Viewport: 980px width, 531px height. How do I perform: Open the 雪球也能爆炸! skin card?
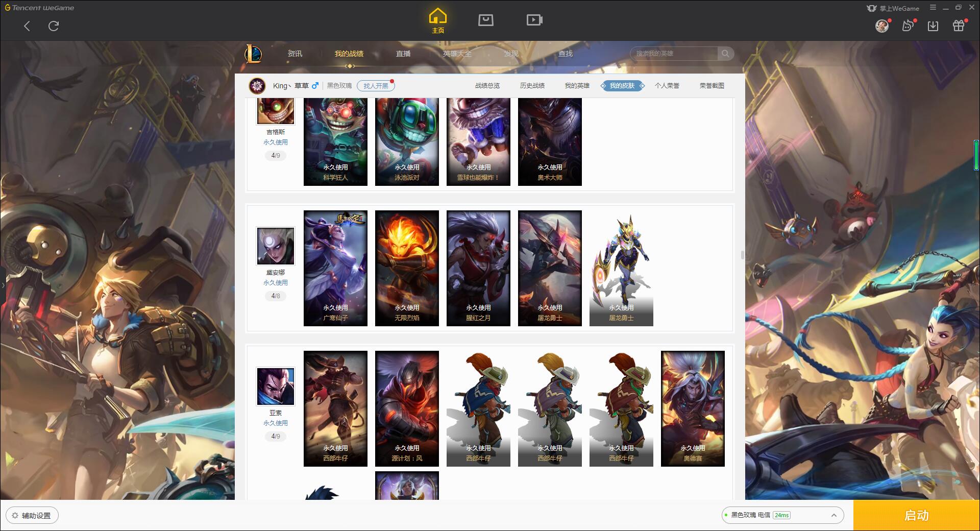click(x=478, y=142)
